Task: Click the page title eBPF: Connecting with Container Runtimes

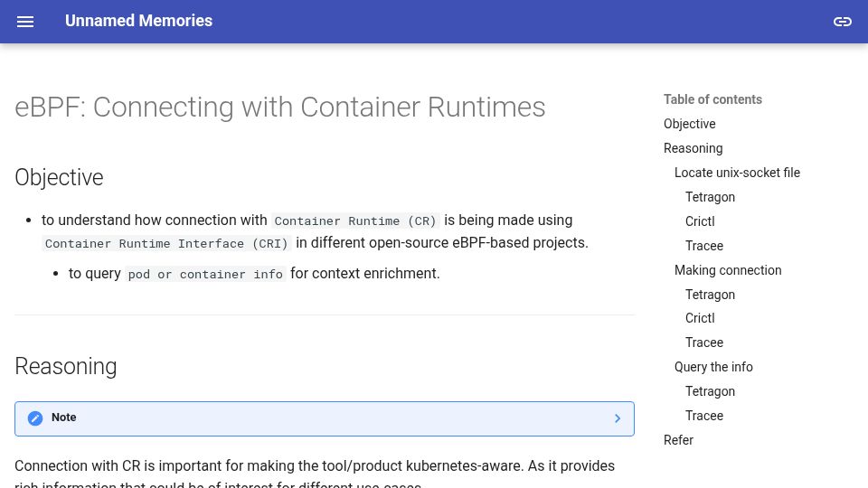Action: click(279, 108)
